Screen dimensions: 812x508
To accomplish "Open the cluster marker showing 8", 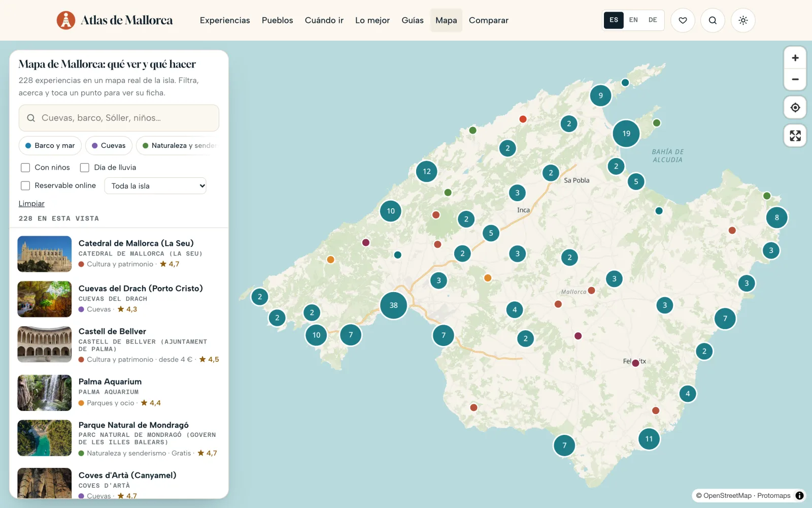I will [777, 217].
